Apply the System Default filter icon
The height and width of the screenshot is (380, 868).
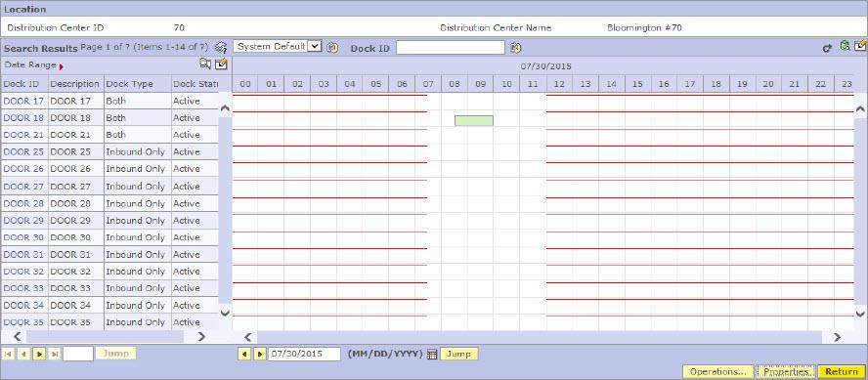(x=332, y=48)
